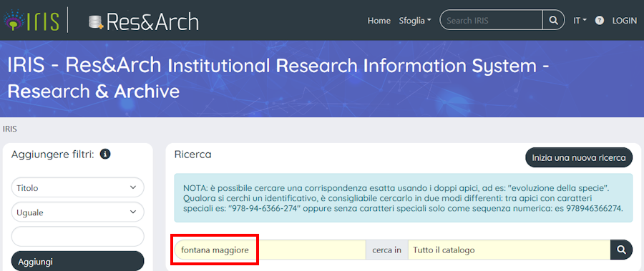Click the Ricerca heading
The image size is (644, 271).
[193, 154]
